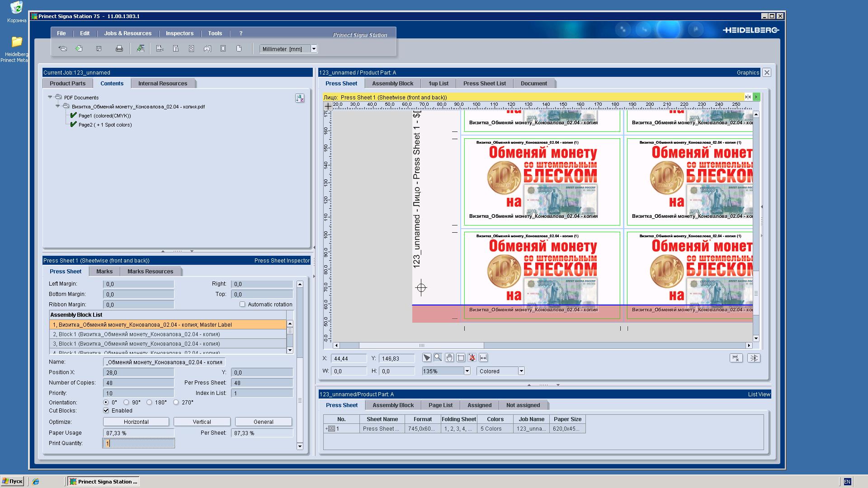868x488 pixels.
Task: Click the horizontal scrollbar under press sheet
Action: pos(421,346)
